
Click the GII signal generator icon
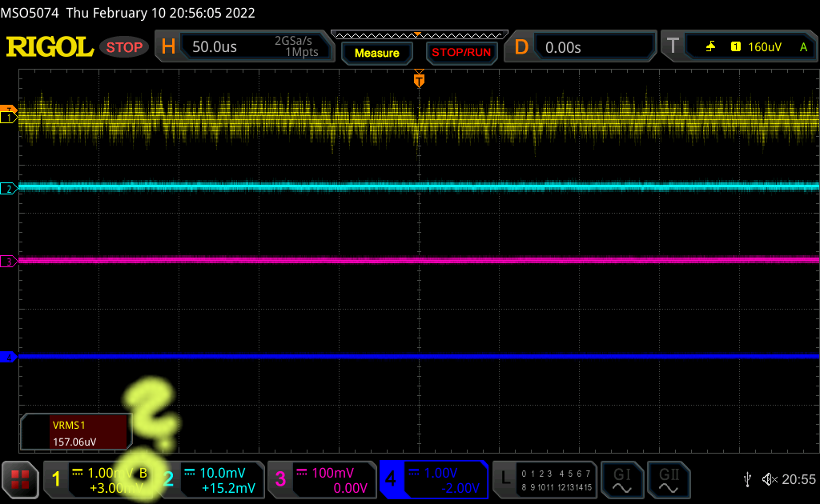click(668, 479)
